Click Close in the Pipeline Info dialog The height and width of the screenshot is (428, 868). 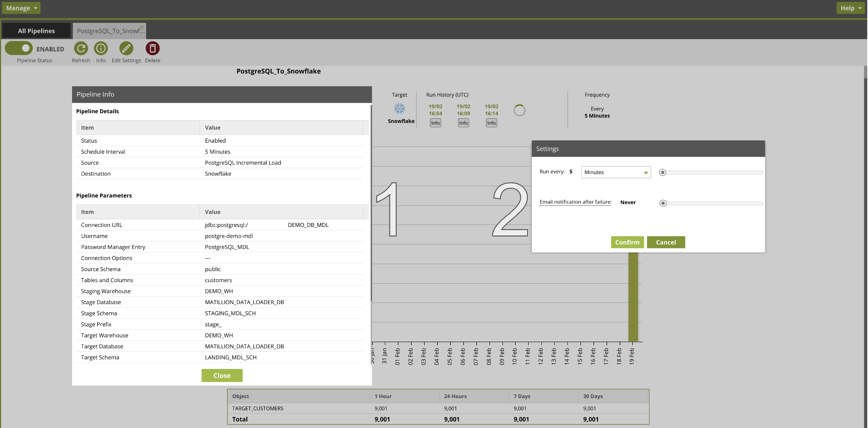222,376
